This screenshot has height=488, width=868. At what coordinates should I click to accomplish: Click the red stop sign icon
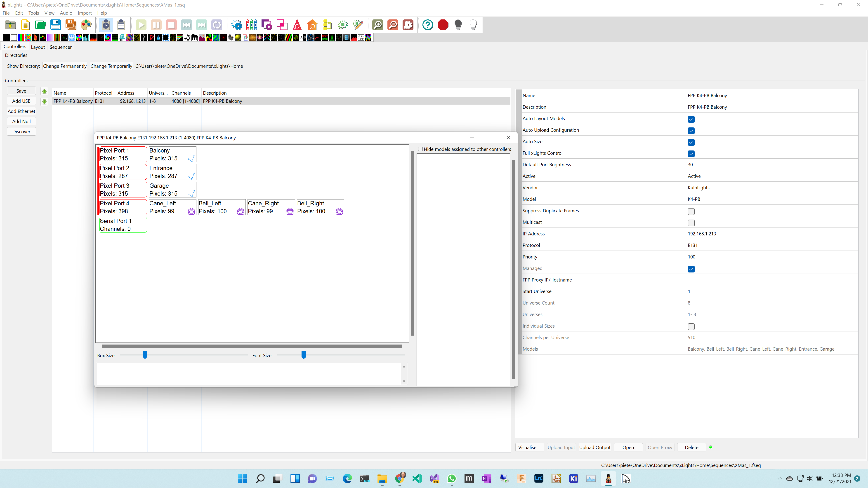point(443,25)
